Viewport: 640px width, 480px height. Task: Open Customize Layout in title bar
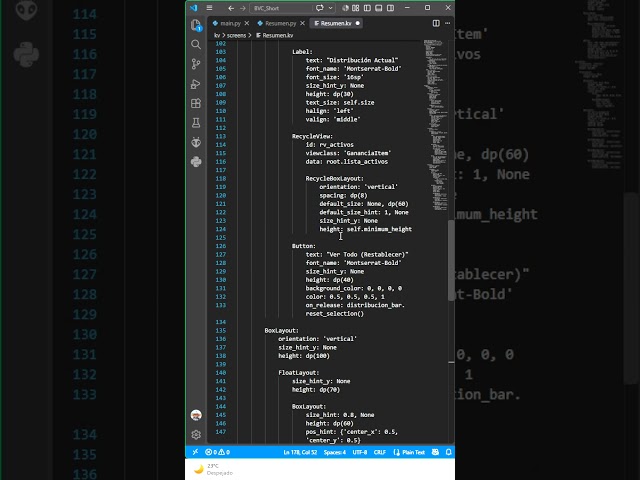click(356, 8)
